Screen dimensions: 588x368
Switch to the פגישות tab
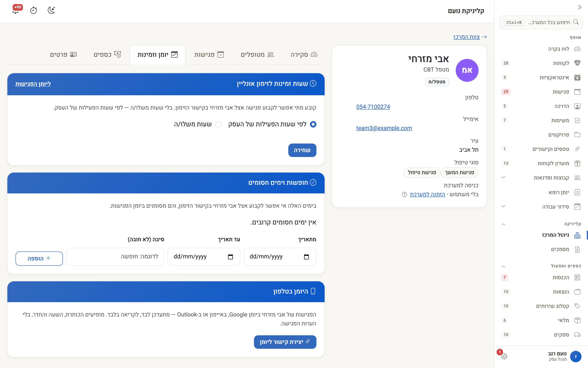209,55
